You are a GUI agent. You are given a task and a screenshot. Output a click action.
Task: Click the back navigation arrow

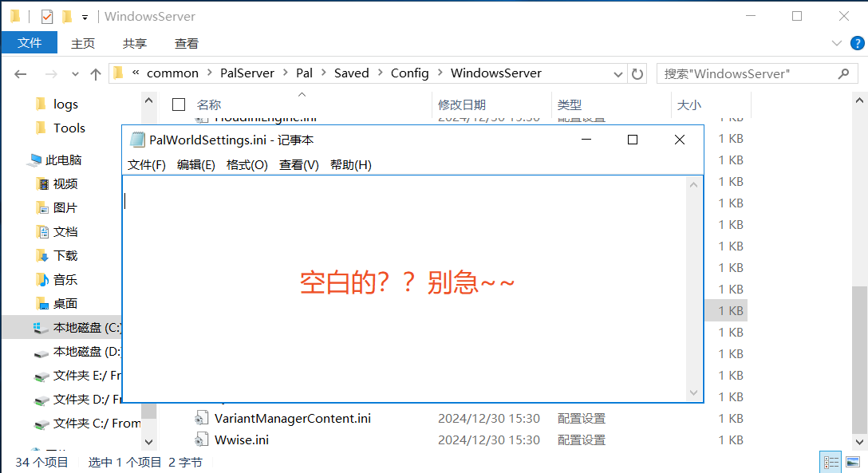(x=21, y=73)
